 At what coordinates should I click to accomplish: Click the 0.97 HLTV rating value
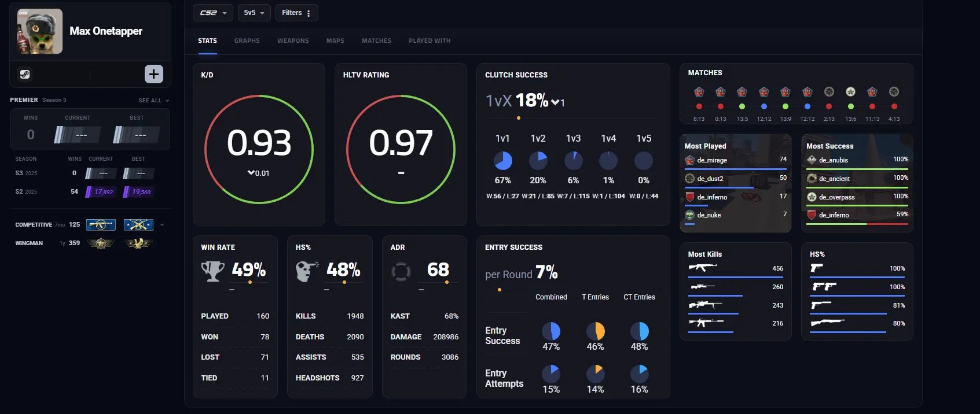coord(401,143)
